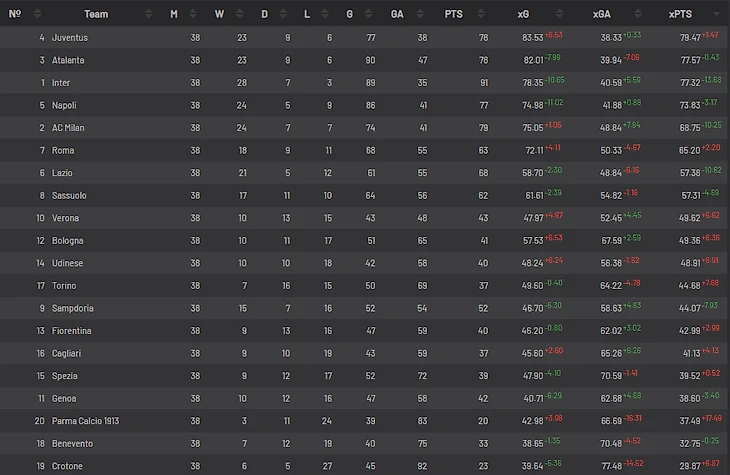Click sort arrows right of the D column header
The image size is (730, 475).
pyautogui.click(x=287, y=14)
